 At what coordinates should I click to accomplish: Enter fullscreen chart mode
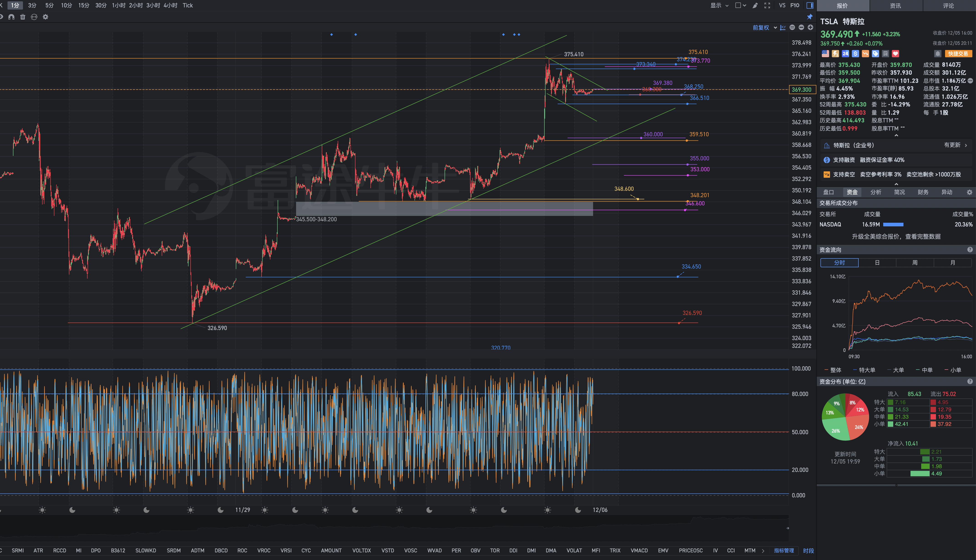click(767, 5)
